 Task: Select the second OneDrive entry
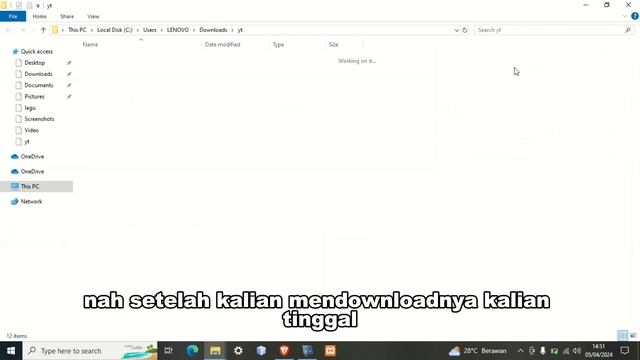pyautogui.click(x=32, y=171)
